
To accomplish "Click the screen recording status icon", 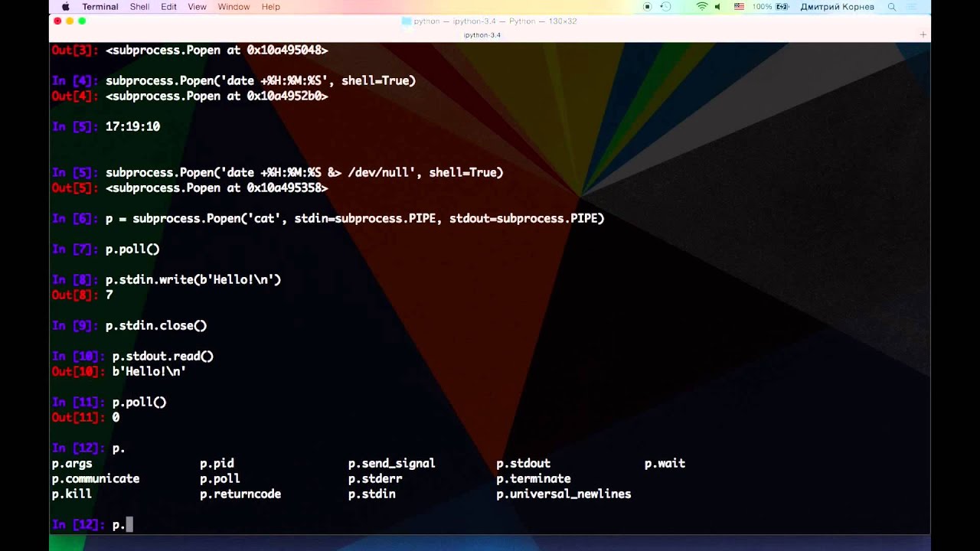I will pyautogui.click(x=647, y=7).
